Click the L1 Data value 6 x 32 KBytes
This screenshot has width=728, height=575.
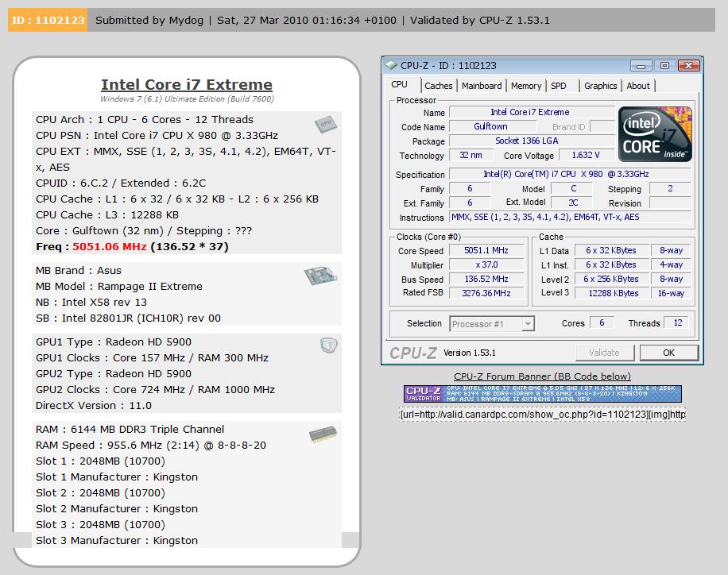[x=611, y=251]
